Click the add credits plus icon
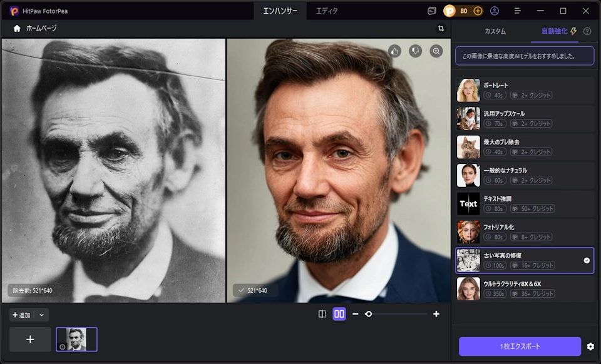Viewport: 601px width, 364px height. point(478,11)
